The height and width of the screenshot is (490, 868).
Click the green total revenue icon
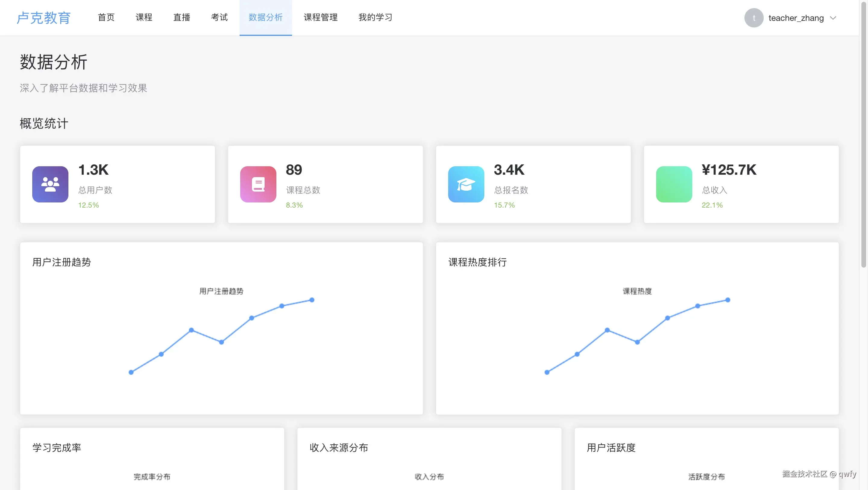tap(674, 184)
